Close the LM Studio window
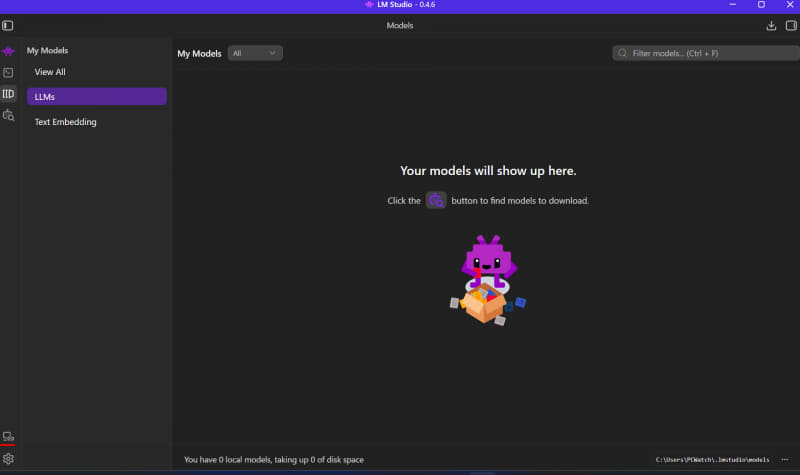Image resolution: width=800 pixels, height=475 pixels. 790,5
